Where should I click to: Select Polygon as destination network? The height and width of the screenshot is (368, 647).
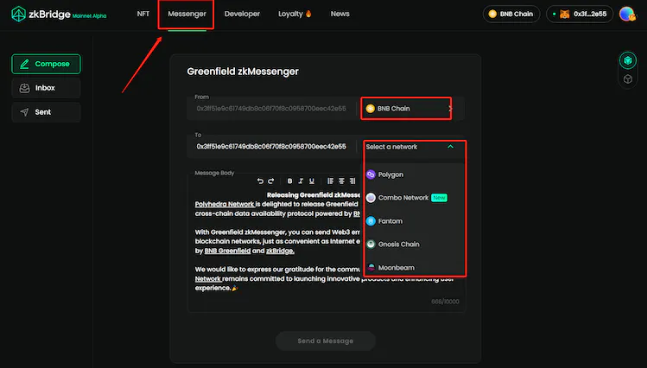414,175
